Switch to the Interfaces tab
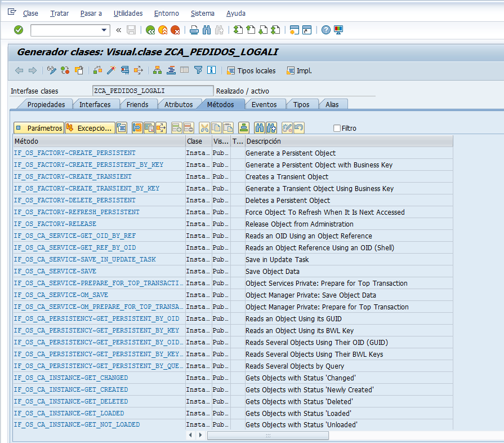Screen dimensions: 504x443 95,105
